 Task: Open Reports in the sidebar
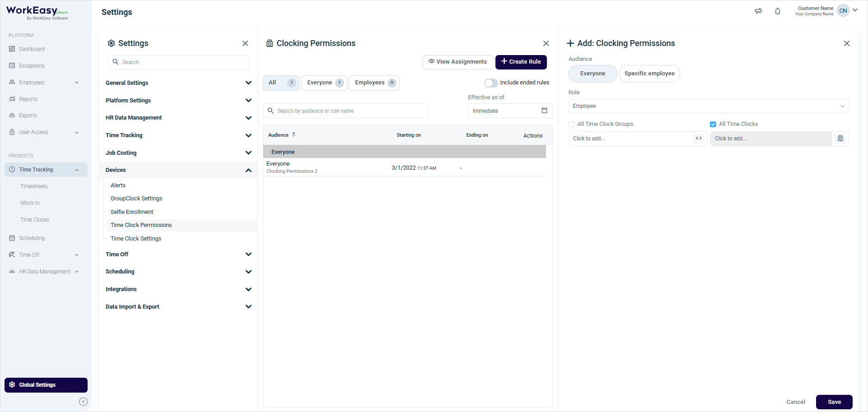point(28,99)
